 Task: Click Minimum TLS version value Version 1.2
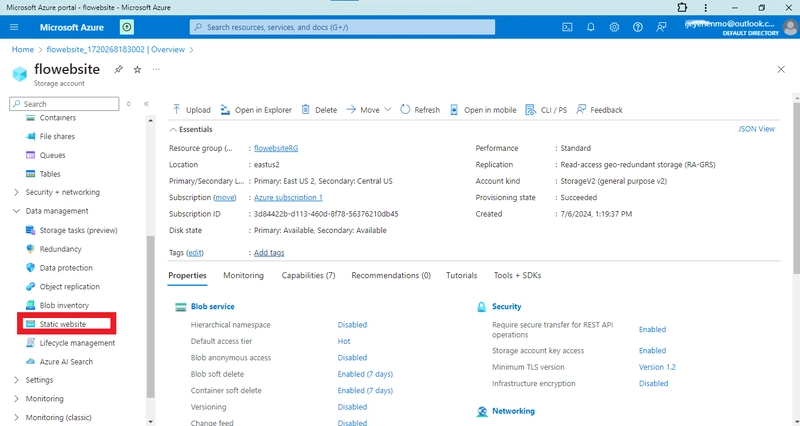tap(657, 367)
